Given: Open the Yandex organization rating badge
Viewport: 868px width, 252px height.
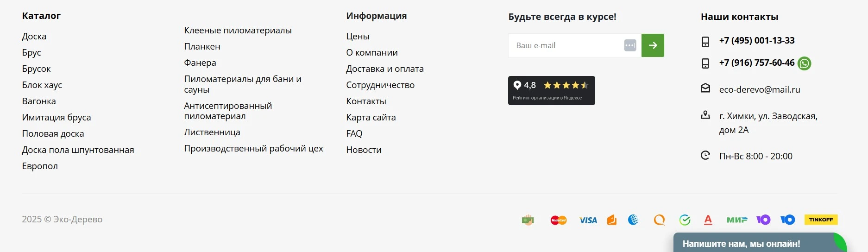Looking at the screenshot, I should (x=551, y=90).
